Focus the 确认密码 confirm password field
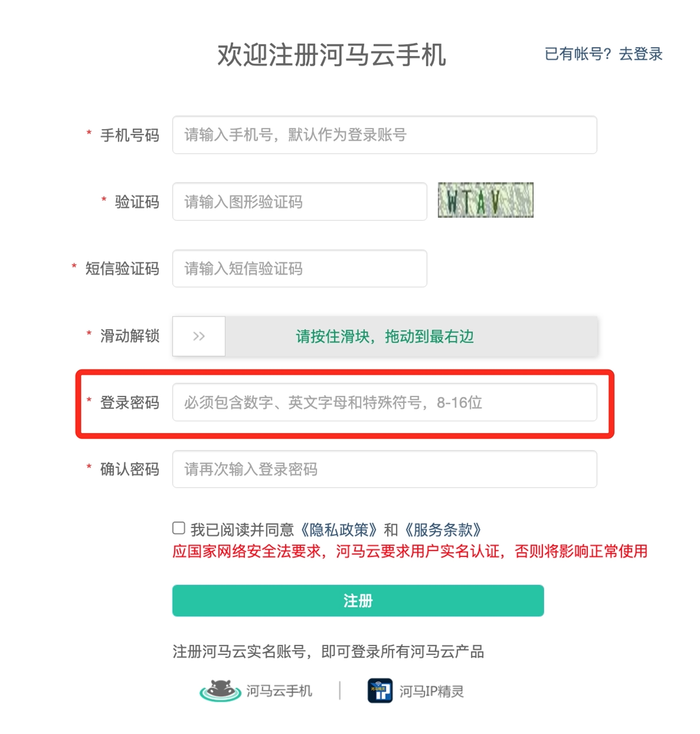The width and height of the screenshot is (700, 734). point(384,469)
